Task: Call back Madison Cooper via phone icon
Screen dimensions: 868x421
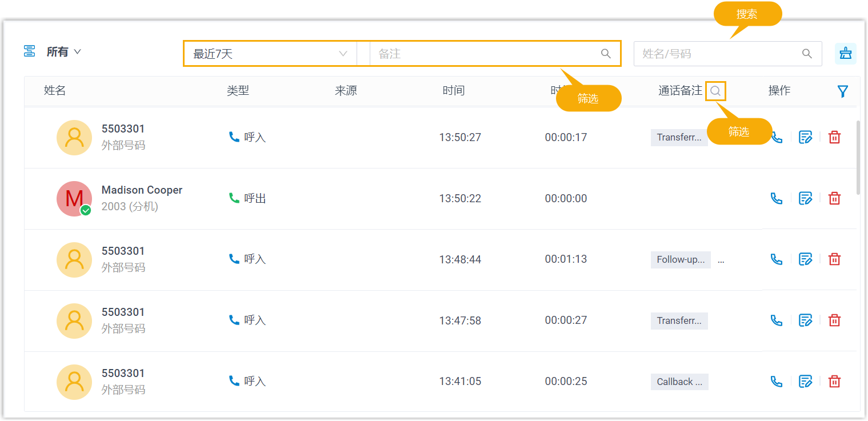Action: 777,198
